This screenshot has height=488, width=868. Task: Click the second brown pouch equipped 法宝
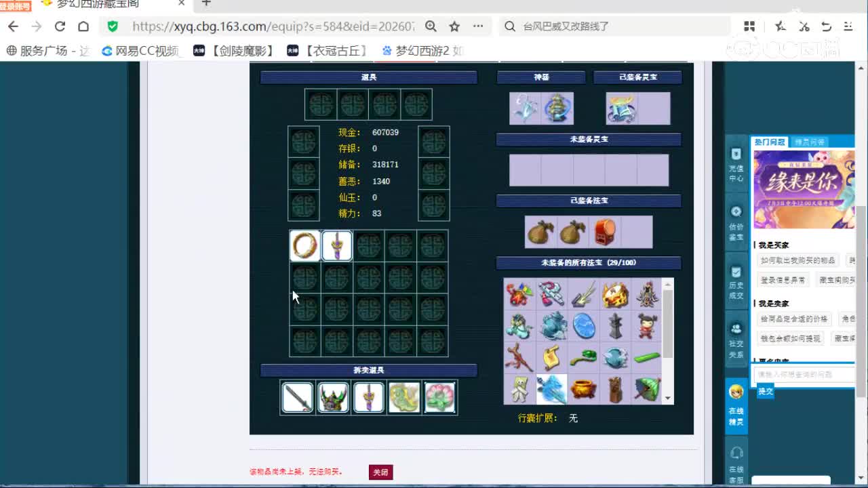(573, 232)
